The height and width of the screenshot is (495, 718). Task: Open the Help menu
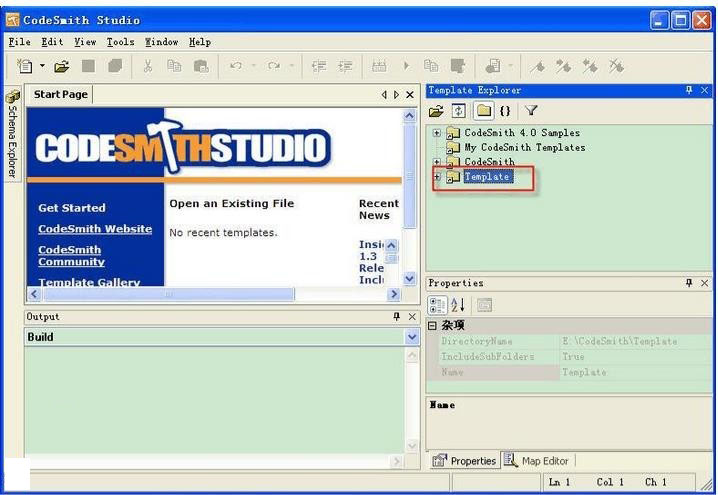[x=200, y=42]
